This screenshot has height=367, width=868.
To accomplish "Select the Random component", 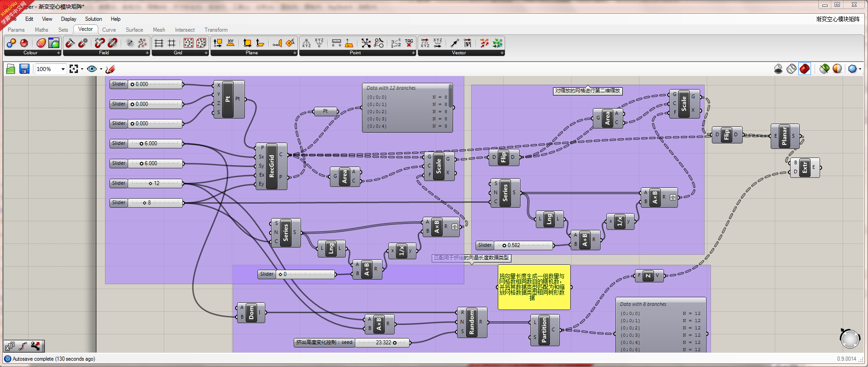I will (x=472, y=322).
